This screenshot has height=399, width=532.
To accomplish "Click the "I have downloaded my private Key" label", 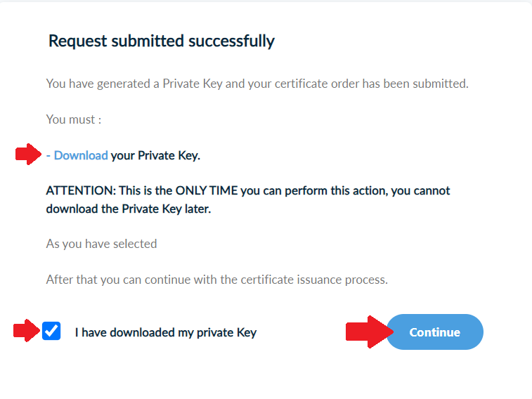I will click(x=166, y=332).
